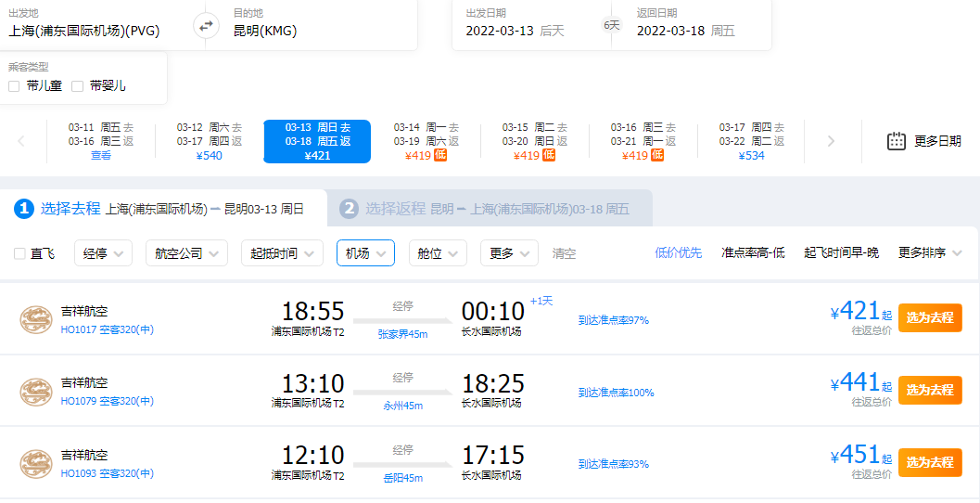Select the highlighted 03-13 ¥421 date
Viewport: 980px width, 503px height.
(317, 141)
